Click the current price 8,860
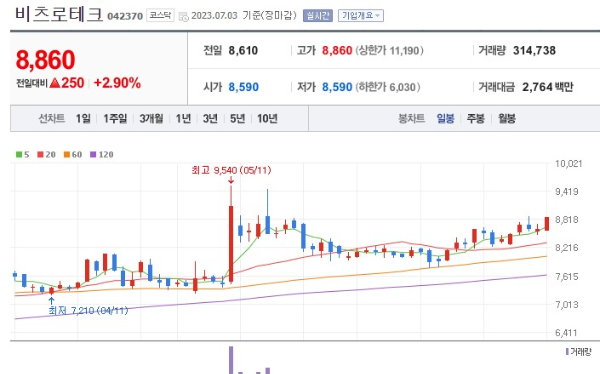 [46, 60]
